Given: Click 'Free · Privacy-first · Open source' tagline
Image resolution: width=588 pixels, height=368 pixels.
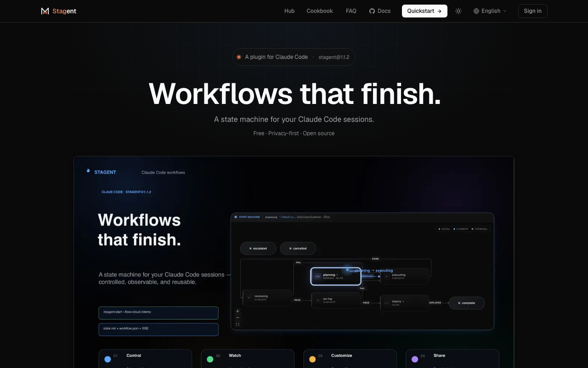Looking at the screenshot, I should 294,133.
